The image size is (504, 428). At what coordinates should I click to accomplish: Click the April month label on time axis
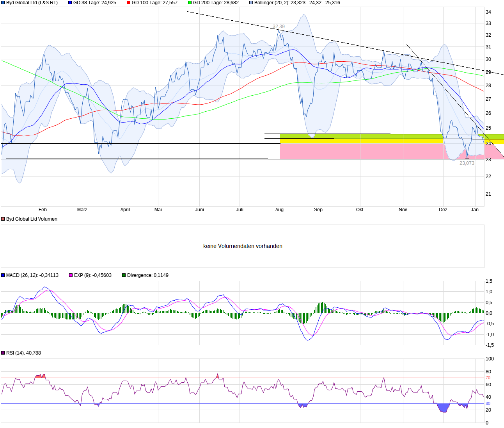point(125,210)
